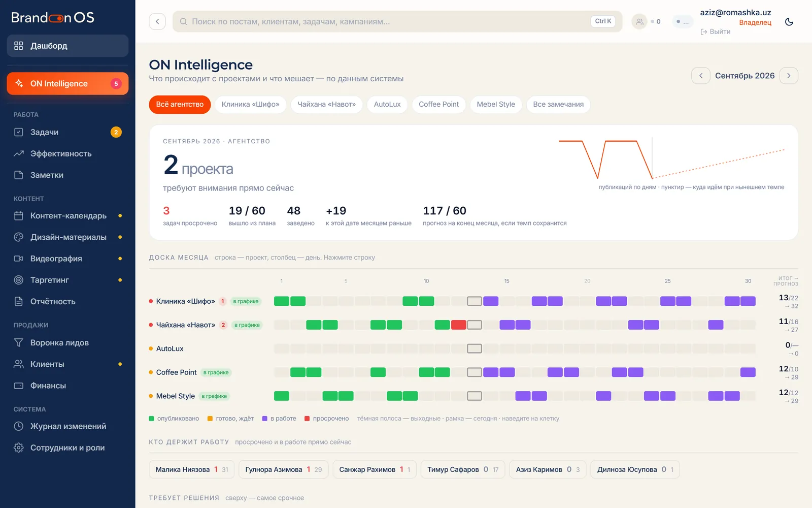812x508 pixels.
Task: Open Гулнора Азимова workload chip
Action: click(x=284, y=469)
